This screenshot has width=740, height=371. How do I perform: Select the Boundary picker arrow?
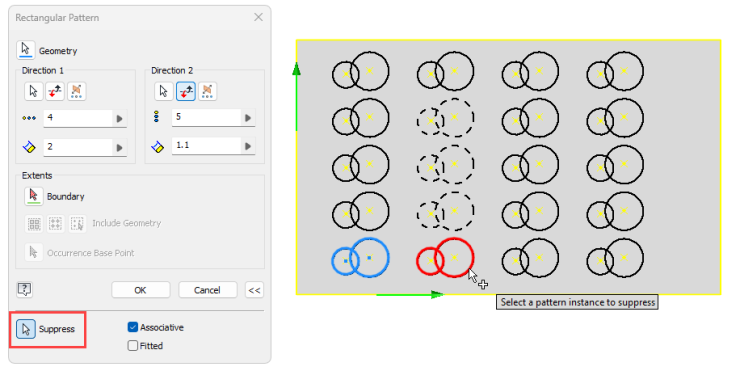34,196
